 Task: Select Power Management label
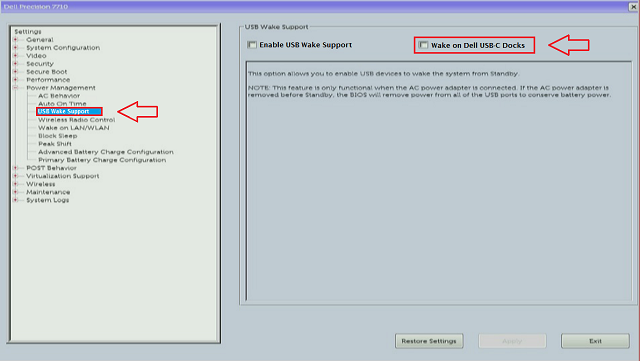point(61,88)
